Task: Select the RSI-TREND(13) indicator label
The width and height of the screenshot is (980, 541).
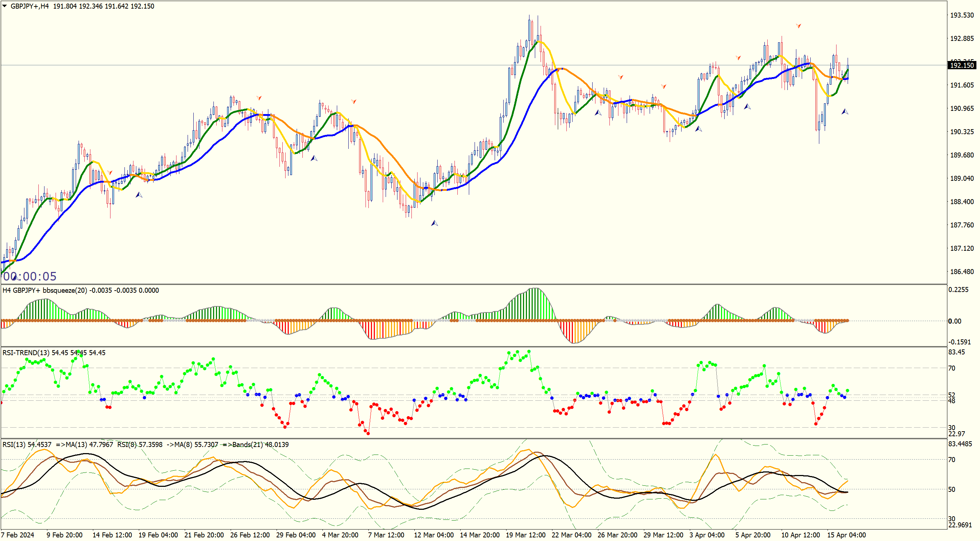Action: [26, 353]
